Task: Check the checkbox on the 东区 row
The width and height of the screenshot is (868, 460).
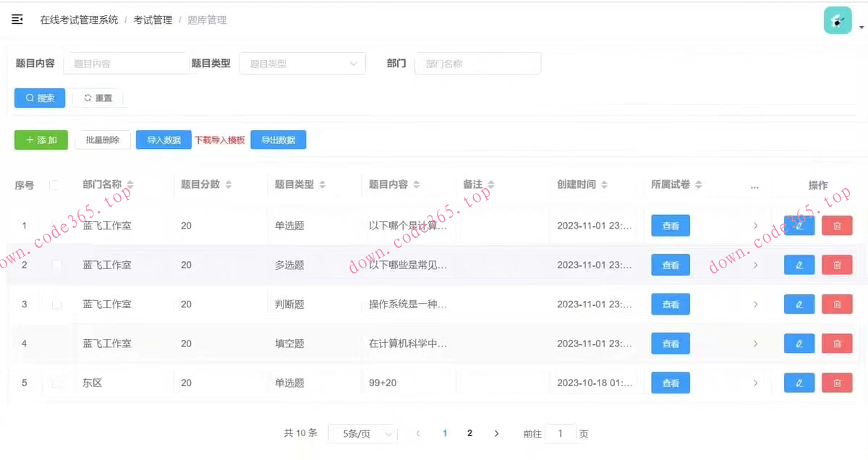Action: point(57,383)
